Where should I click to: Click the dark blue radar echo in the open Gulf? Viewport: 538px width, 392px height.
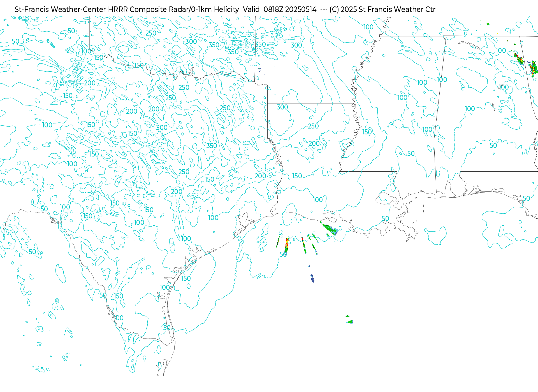(x=312, y=278)
